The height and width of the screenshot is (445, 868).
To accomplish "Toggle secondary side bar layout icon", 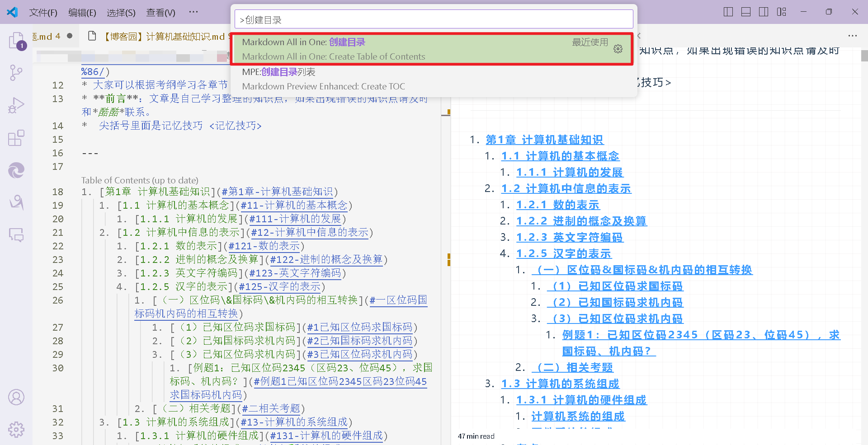I will [764, 12].
